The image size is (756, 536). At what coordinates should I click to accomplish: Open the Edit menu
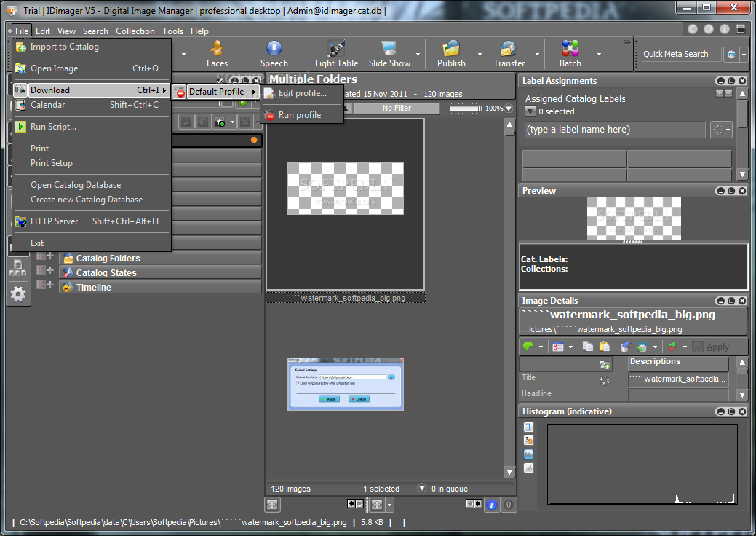pos(42,31)
